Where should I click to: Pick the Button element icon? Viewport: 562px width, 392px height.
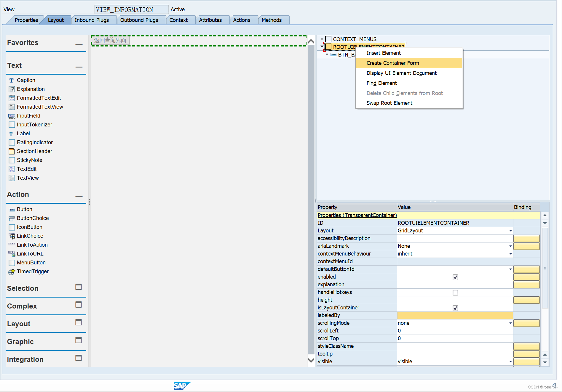coord(12,210)
